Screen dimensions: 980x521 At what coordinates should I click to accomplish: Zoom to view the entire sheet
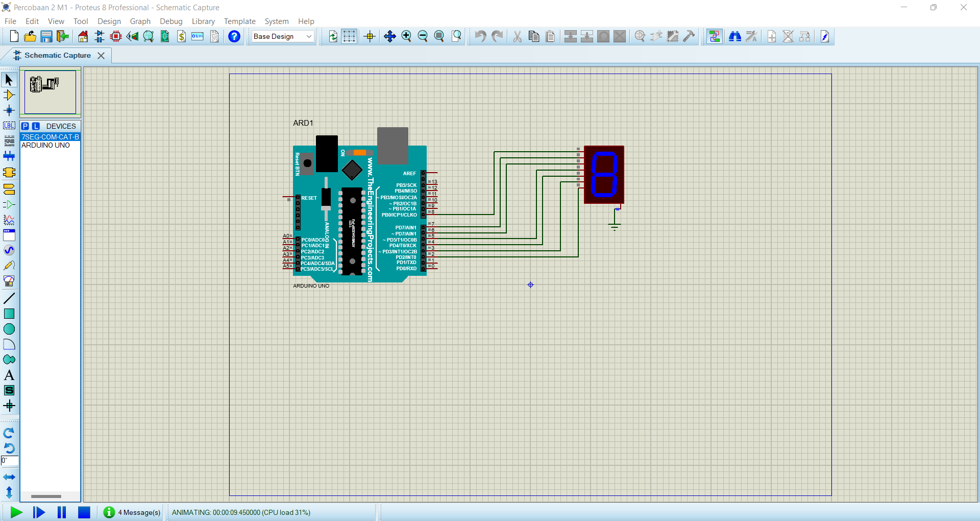(439, 36)
